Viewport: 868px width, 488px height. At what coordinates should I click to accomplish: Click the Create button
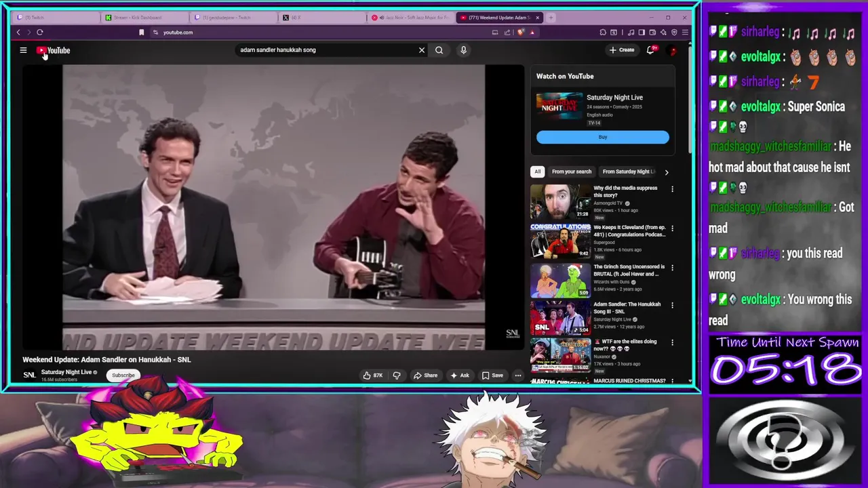[622, 50]
